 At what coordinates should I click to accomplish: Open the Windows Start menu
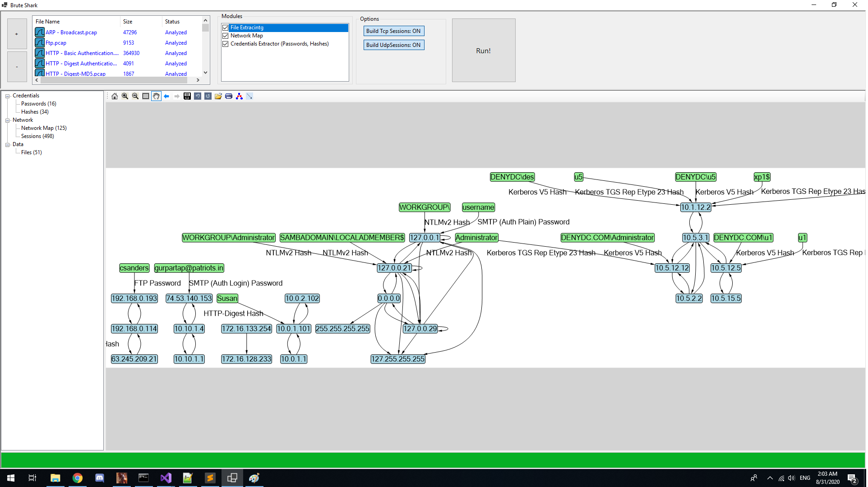(11, 478)
